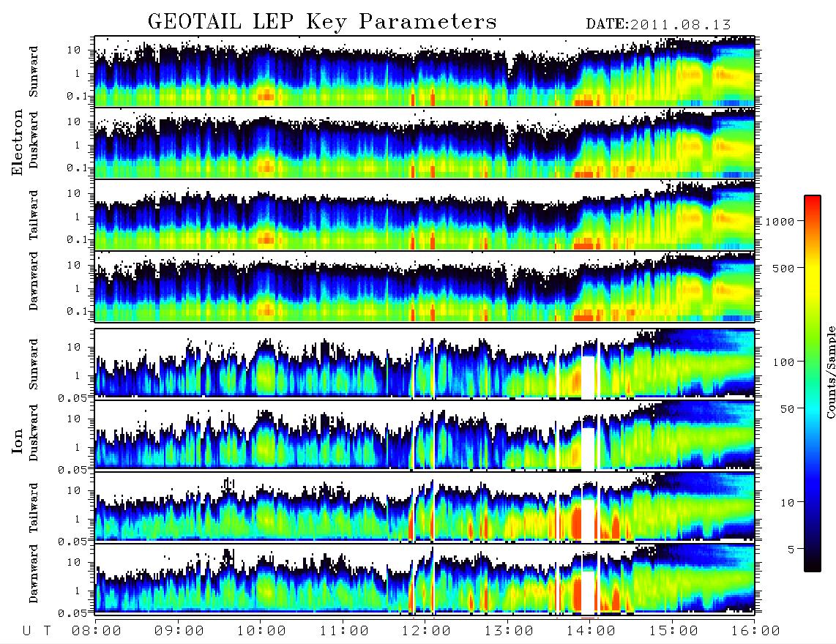The width and height of the screenshot is (836, 644).
Task: Click the Ion Duskward spectrogram panel
Action: click(x=425, y=435)
